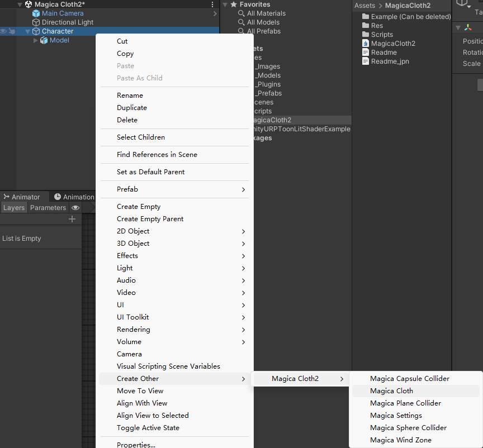Click the Assets breadcrumb link

[x=364, y=6]
